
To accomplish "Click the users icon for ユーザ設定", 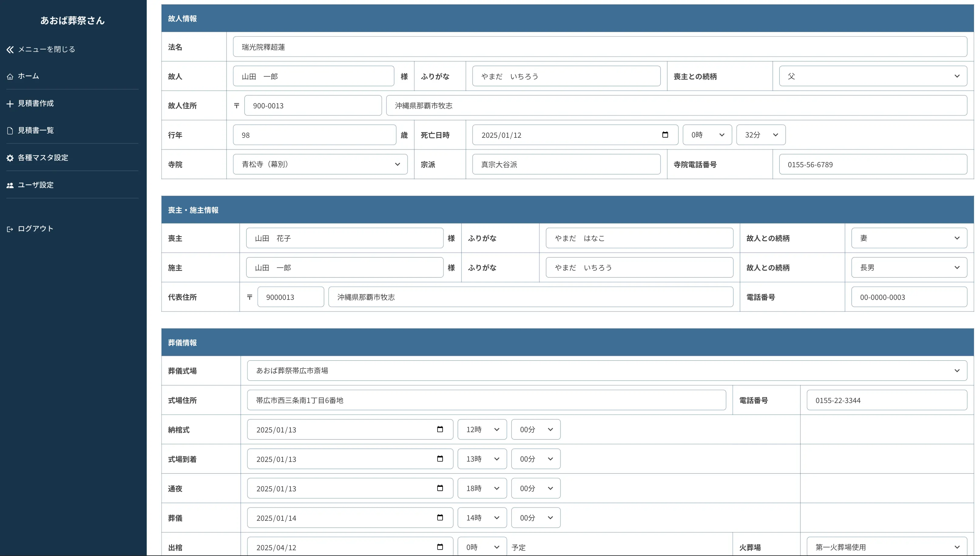I will 10,185.
